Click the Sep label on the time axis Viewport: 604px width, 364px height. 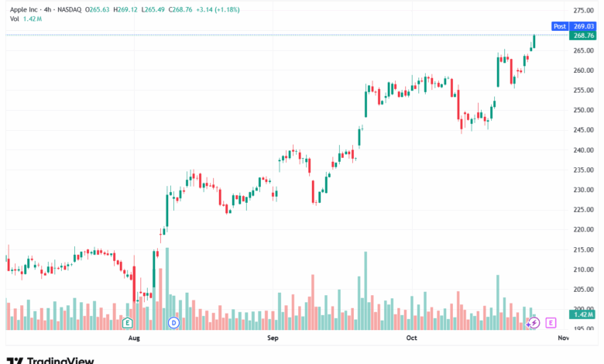tap(272, 338)
